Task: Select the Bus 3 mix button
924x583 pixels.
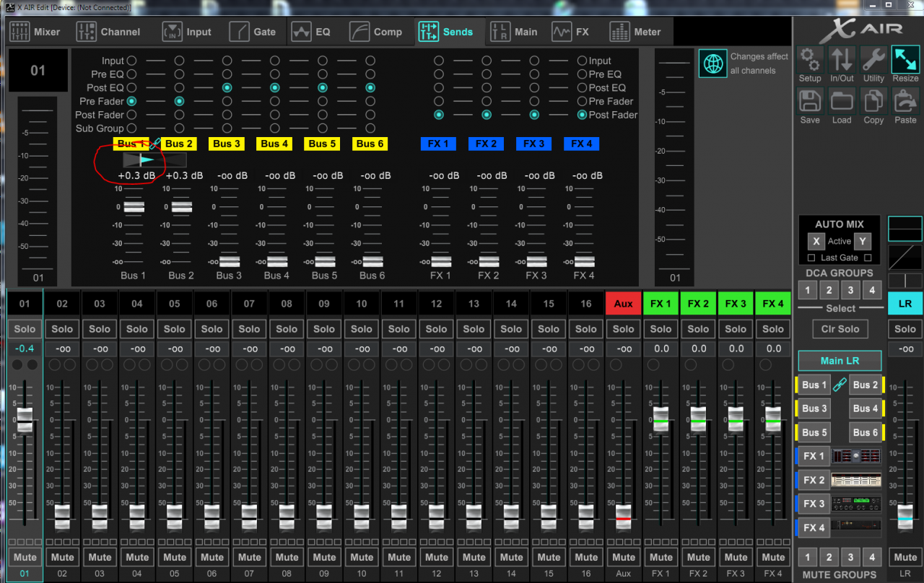Action: [x=814, y=408]
